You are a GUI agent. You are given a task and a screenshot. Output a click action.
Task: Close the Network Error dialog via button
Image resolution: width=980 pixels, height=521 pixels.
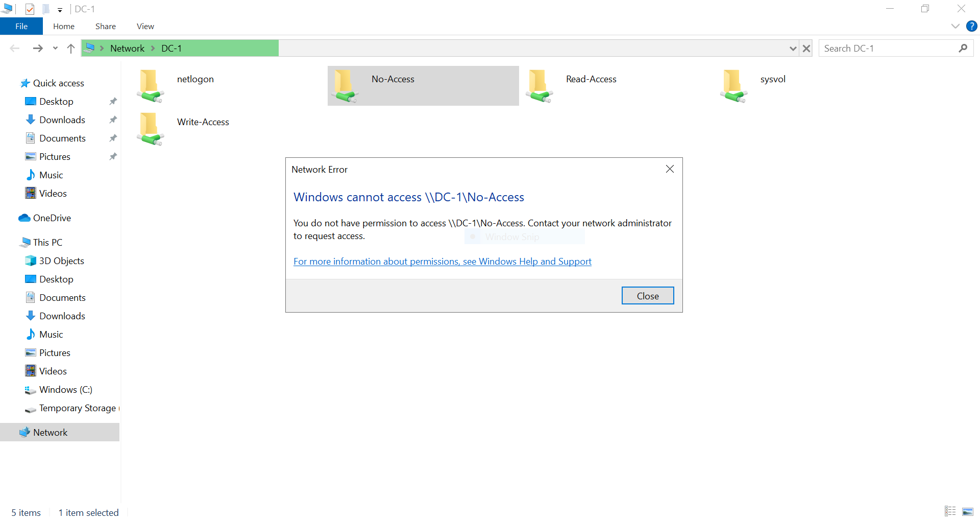(x=648, y=296)
